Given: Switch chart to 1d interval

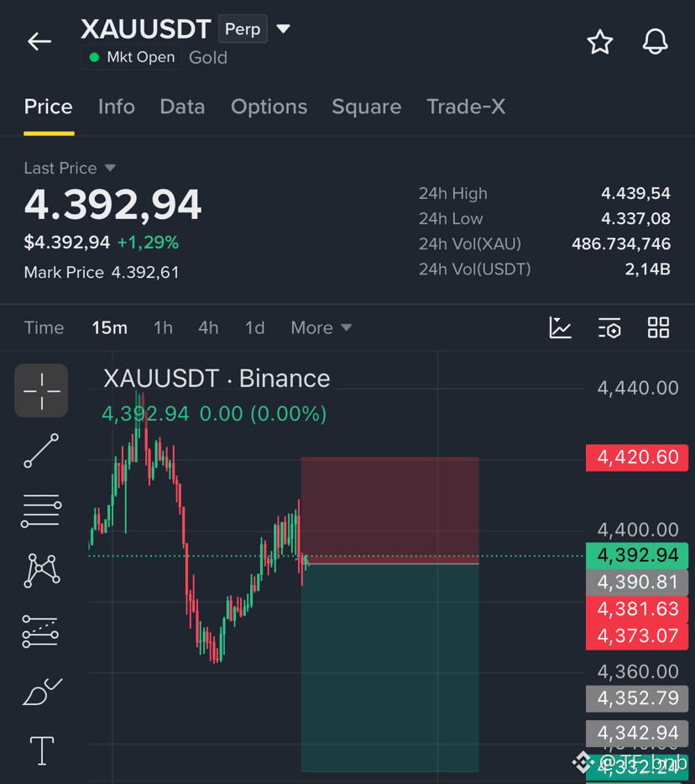Looking at the screenshot, I should pos(254,328).
